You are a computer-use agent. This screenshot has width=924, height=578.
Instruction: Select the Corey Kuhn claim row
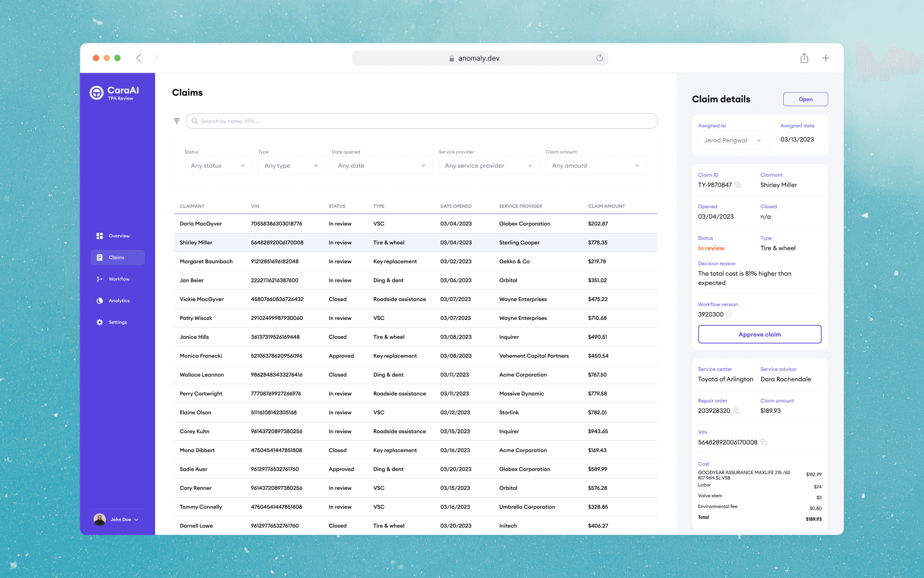click(415, 432)
